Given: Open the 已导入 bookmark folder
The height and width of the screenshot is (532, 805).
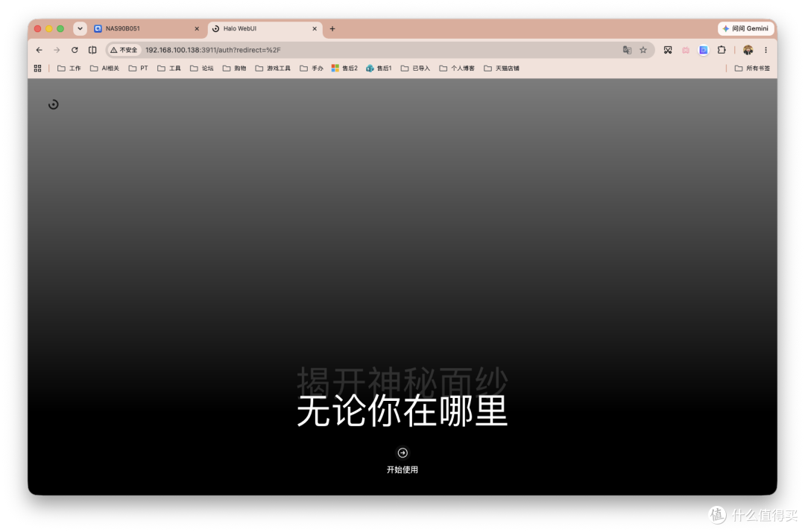Looking at the screenshot, I should tap(415, 69).
